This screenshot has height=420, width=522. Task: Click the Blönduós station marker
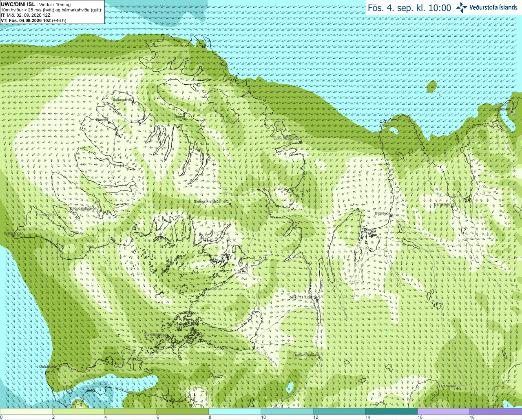[x=390, y=217]
